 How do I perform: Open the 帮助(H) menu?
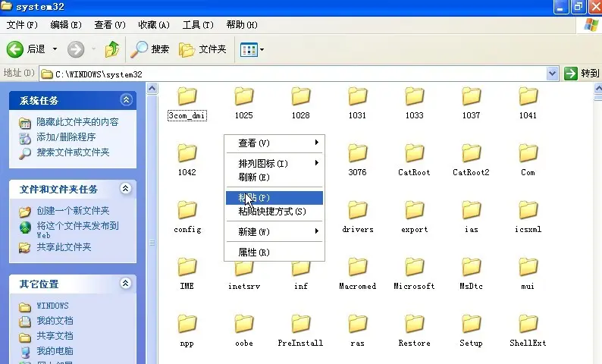coord(243,25)
